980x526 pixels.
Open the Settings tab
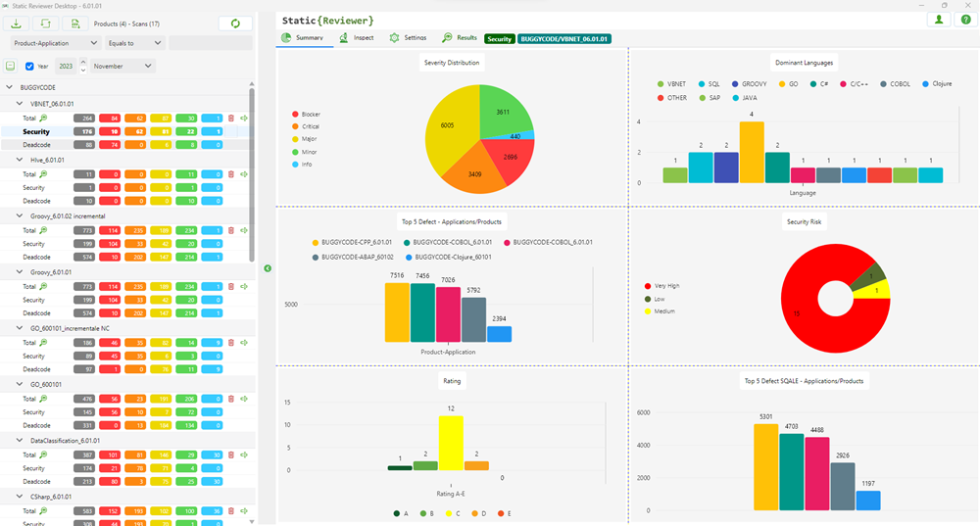[x=408, y=37]
